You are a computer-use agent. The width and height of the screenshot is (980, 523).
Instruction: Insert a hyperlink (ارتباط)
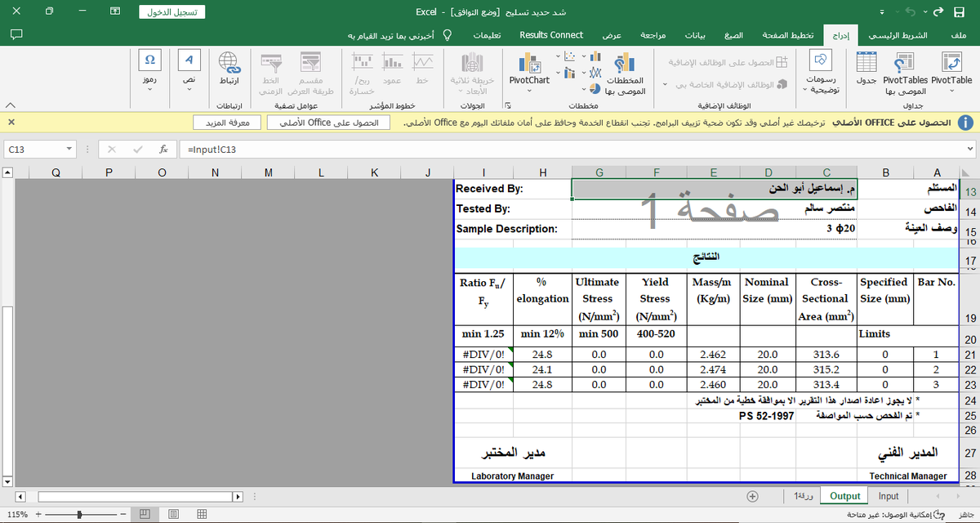(229, 69)
